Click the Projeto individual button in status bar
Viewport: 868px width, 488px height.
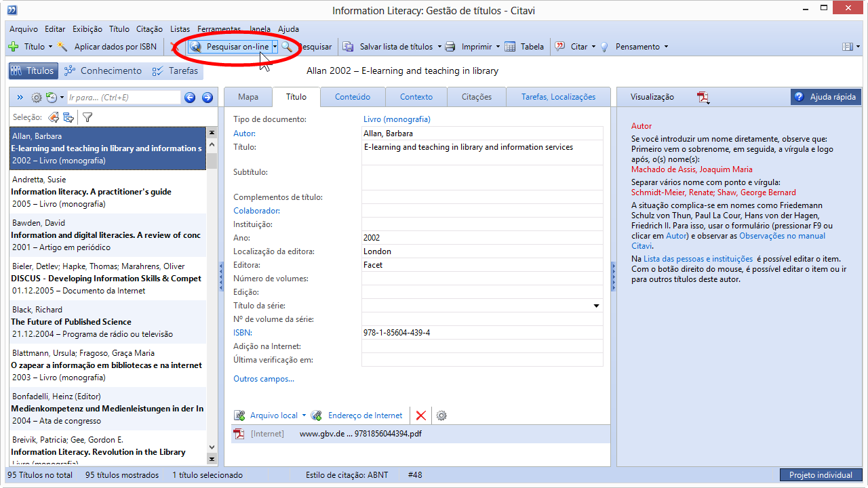pyautogui.click(x=821, y=475)
